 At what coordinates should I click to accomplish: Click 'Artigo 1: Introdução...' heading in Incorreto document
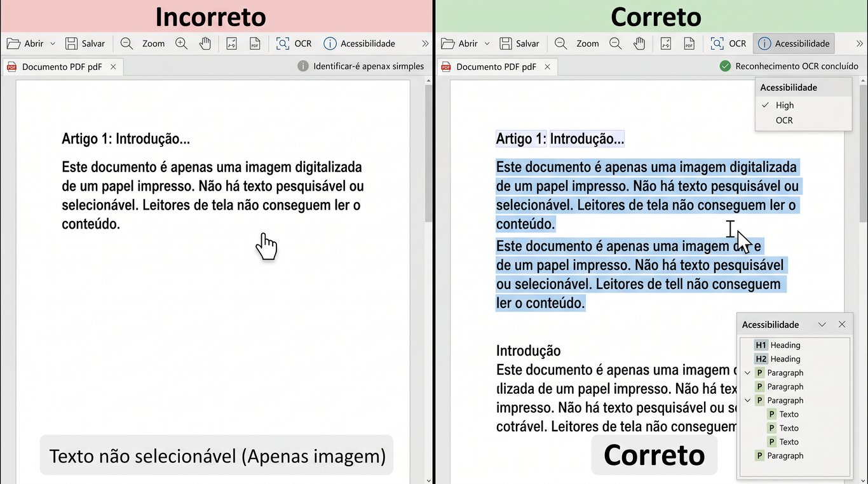[x=126, y=139]
